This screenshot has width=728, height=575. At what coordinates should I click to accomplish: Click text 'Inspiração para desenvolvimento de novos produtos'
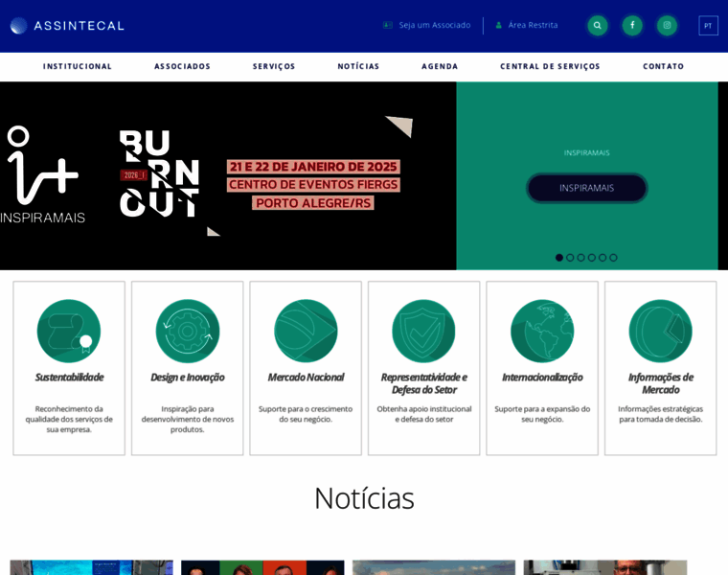coord(188,419)
